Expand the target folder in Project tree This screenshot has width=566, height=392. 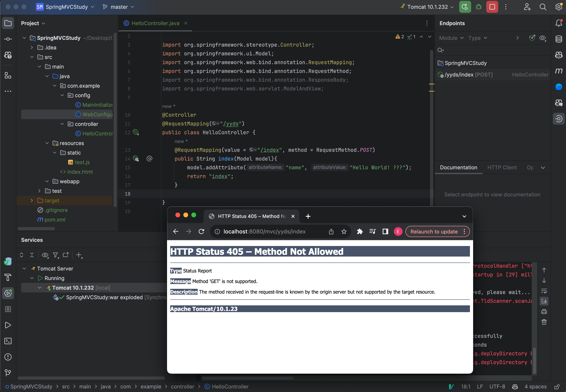(32, 200)
